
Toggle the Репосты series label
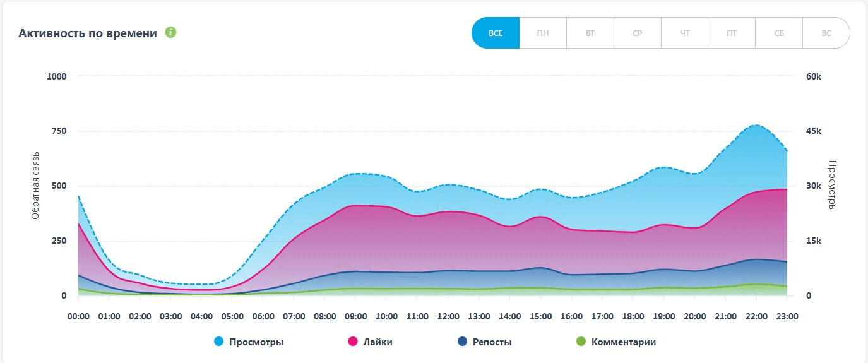click(492, 342)
